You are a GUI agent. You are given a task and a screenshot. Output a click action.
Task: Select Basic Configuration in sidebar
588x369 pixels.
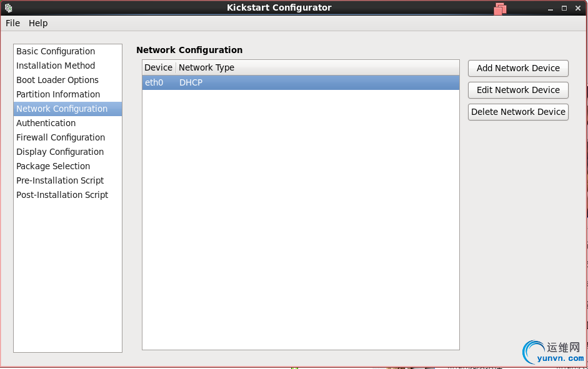tap(67, 51)
